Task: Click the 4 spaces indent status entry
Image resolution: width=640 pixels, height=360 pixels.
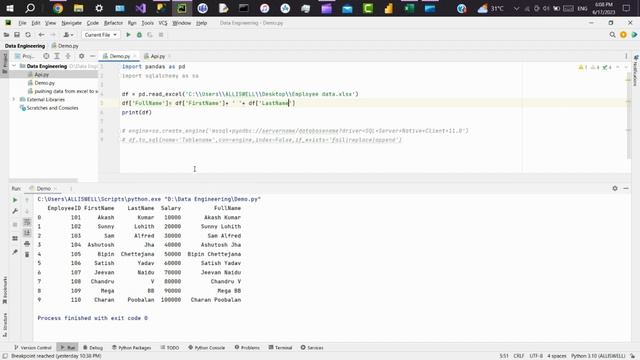Action: [x=557, y=356]
